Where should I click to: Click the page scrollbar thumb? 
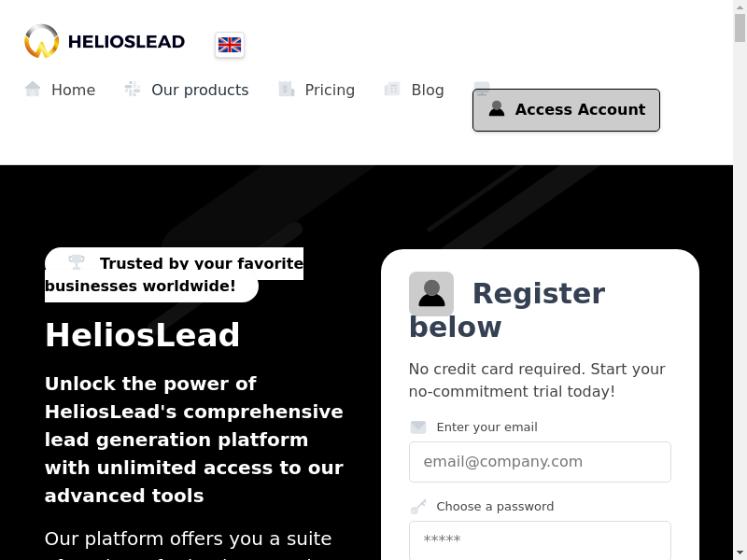click(x=740, y=28)
